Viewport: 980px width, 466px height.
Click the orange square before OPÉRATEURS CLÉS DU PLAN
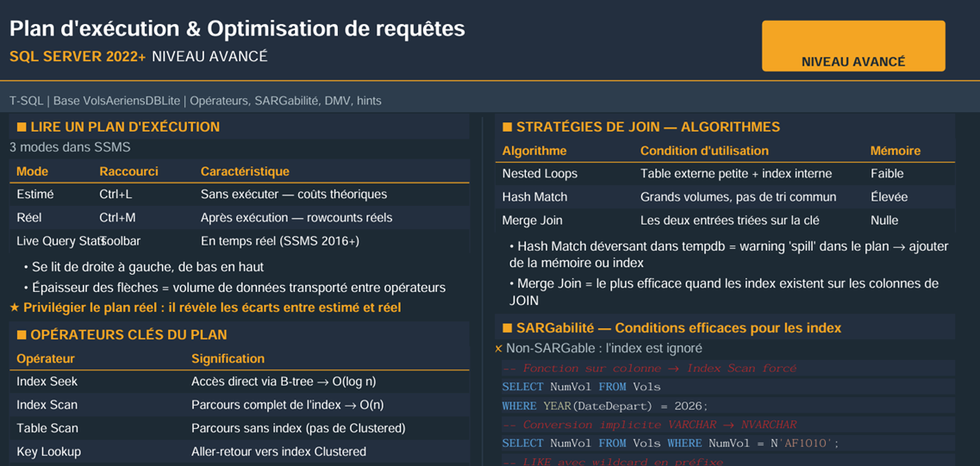(x=22, y=335)
